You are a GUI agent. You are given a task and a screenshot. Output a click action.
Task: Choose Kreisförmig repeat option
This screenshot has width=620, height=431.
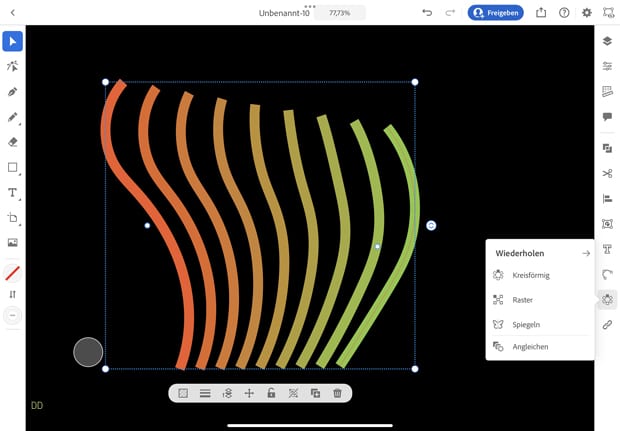pyautogui.click(x=530, y=275)
